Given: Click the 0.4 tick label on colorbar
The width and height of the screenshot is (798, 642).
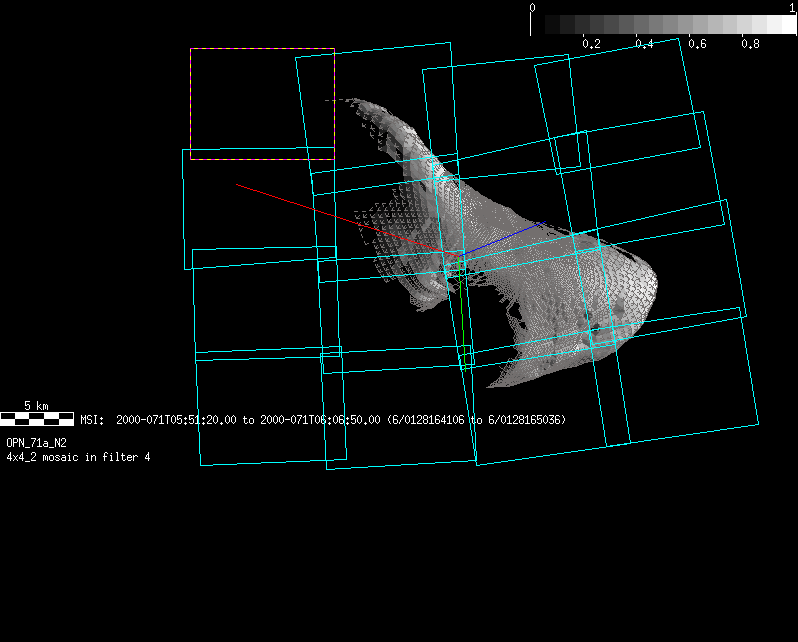Looking at the screenshot, I should [x=645, y=45].
